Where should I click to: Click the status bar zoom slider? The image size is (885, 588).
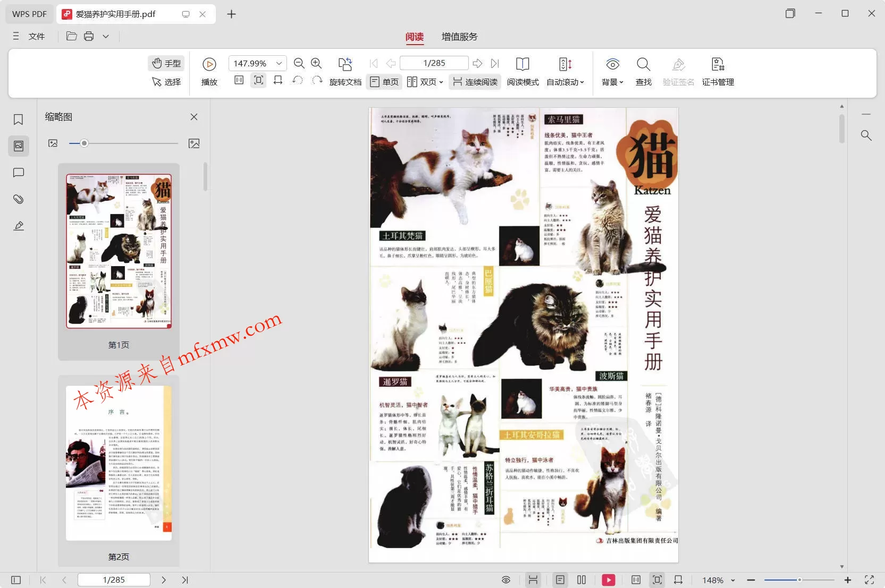click(799, 580)
